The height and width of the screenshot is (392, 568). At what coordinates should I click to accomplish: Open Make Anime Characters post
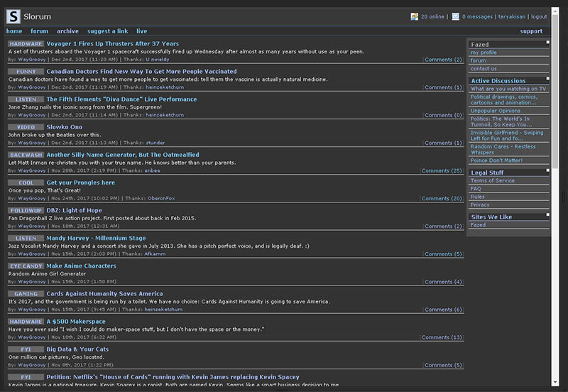[82, 266]
